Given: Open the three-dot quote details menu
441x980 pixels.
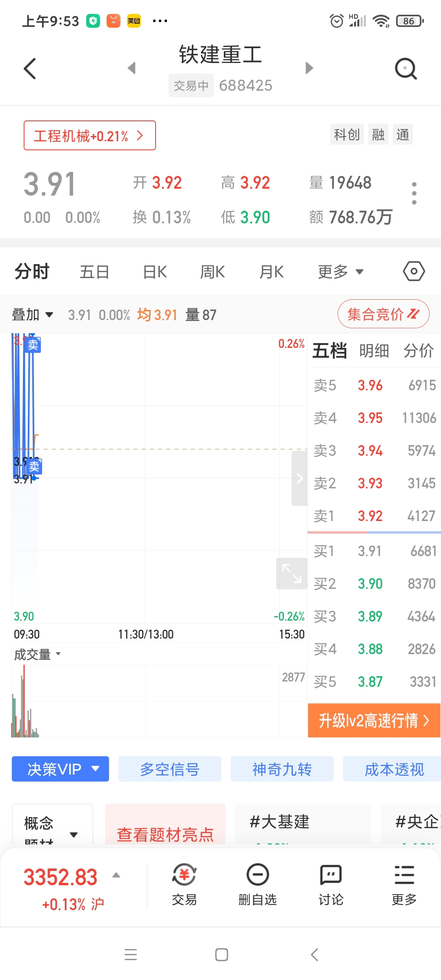Looking at the screenshot, I should [x=414, y=193].
